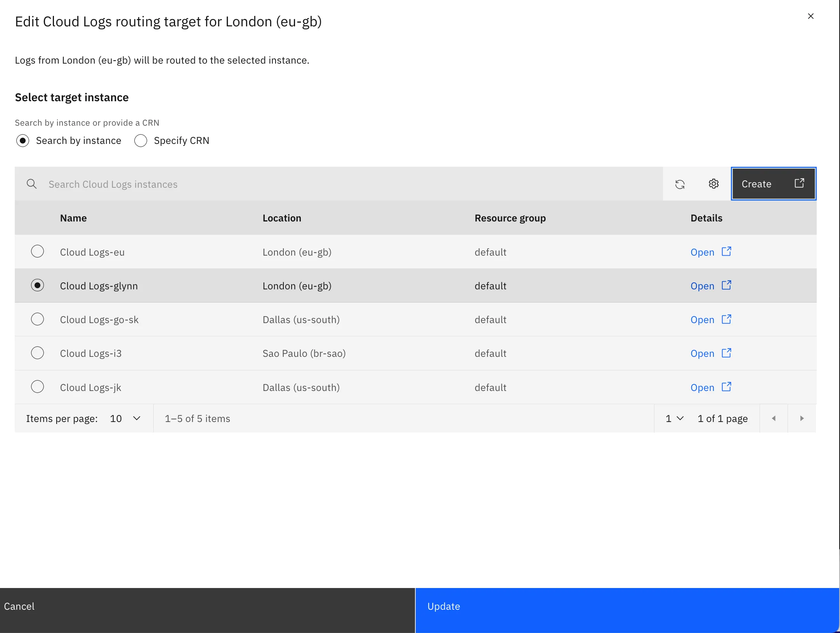Select the Cloud Logs-go-sk radio button
This screenshot has height=633, width=840.
tap(37, 319)
